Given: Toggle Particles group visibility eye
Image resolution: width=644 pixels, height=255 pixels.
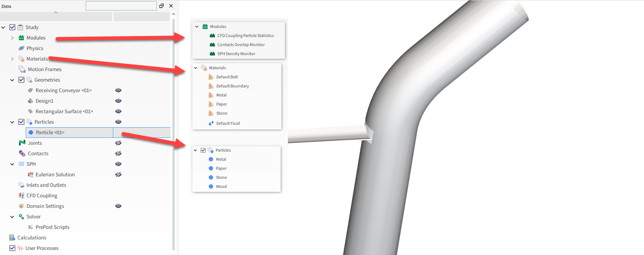Looking at the screenshot, I should 118,122.
